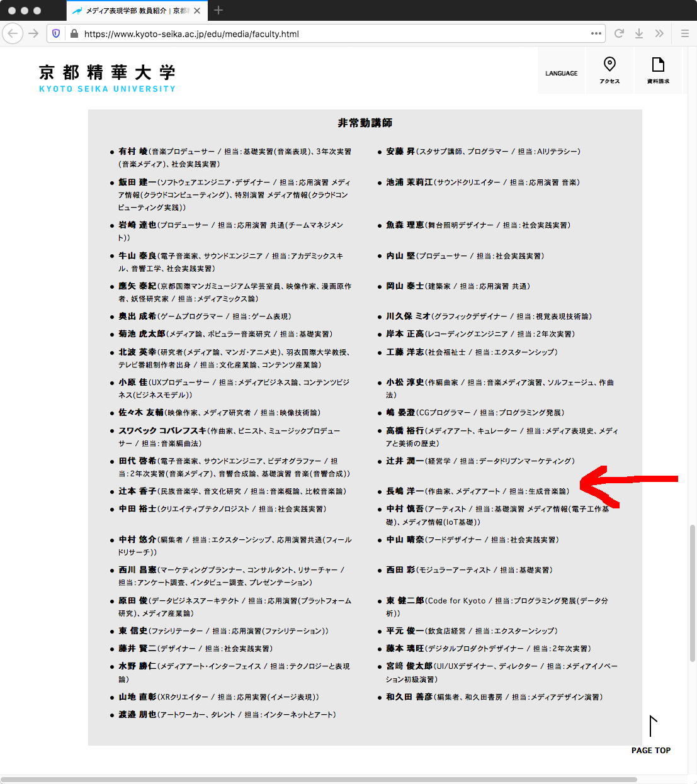Select the name 辻井 潤一
The height and width of the screenshot is (784, 697).
pyautogui.click(x=405, y=461)
